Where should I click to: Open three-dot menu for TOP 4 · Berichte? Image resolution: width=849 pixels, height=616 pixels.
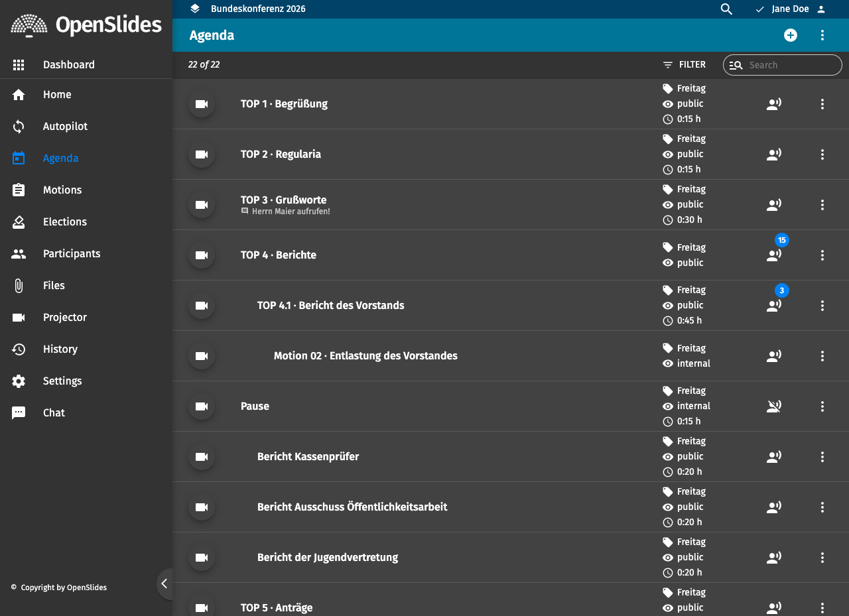(x=822, y=255)
